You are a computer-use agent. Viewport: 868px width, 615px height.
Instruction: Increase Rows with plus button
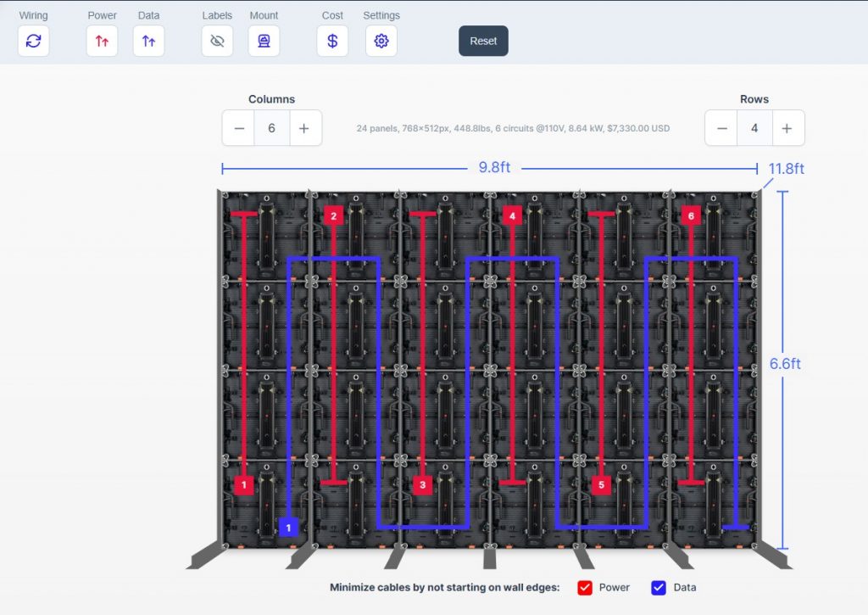787,129
